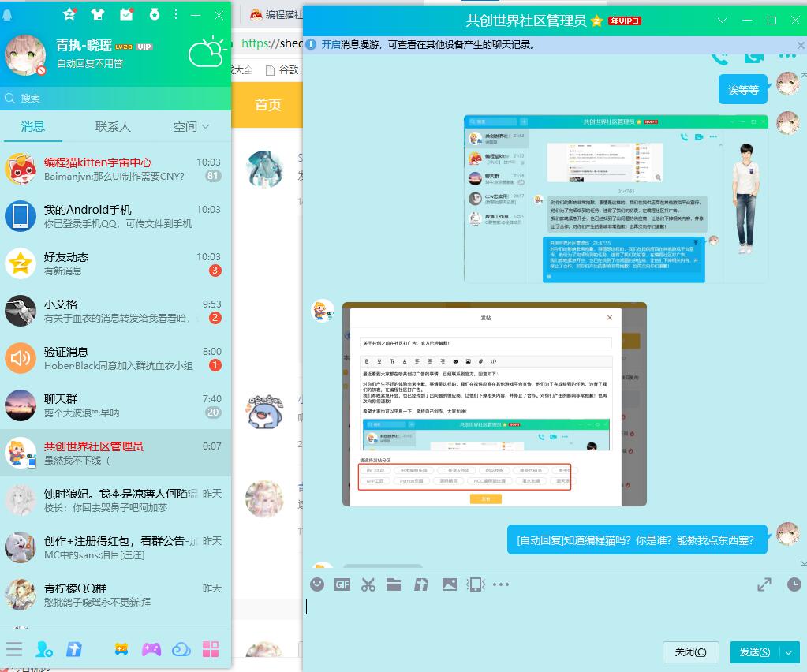Image resolution: width=807 pixels, height=672 pixels.
Task: Switch to the 消息 tab
Action: [33, 126]
